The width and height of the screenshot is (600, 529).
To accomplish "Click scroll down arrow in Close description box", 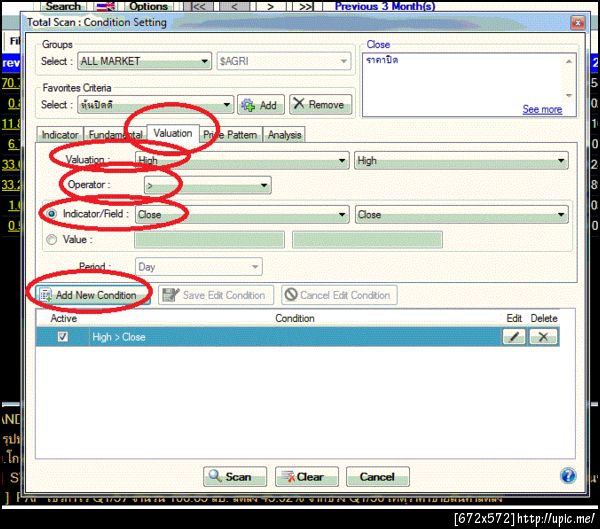I will [569, 95].
